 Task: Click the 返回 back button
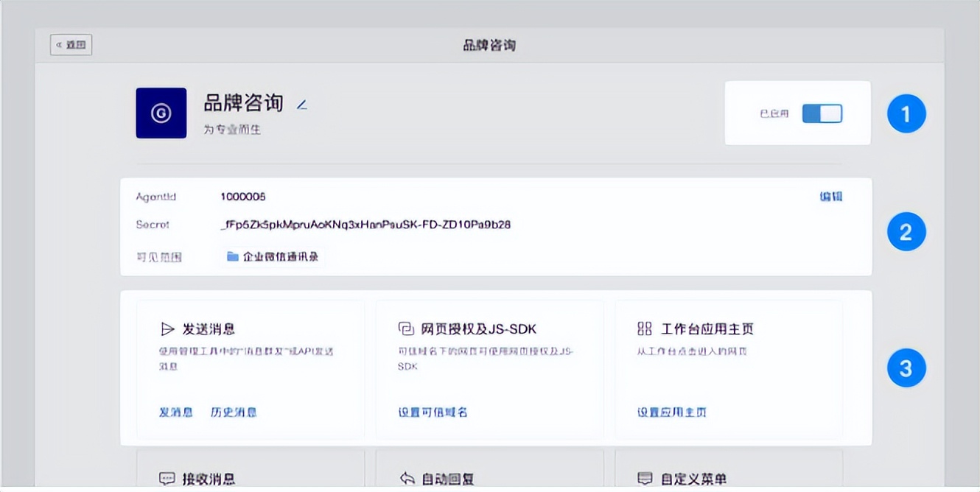pyautogui.click(x=71, y=44)
